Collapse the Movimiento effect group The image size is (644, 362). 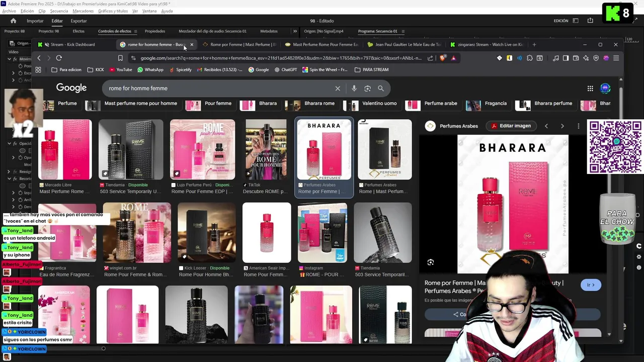(x=9, y=59)
